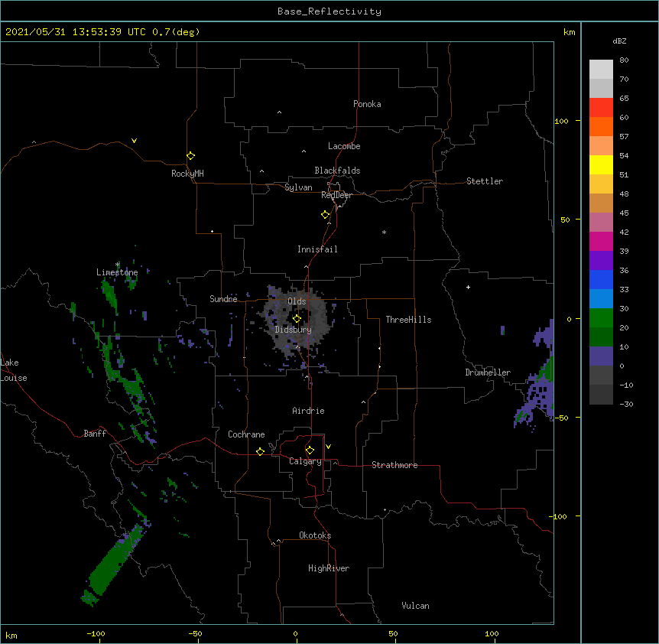
Task: Click the Didsbury town label
Action: click(293, 330)
